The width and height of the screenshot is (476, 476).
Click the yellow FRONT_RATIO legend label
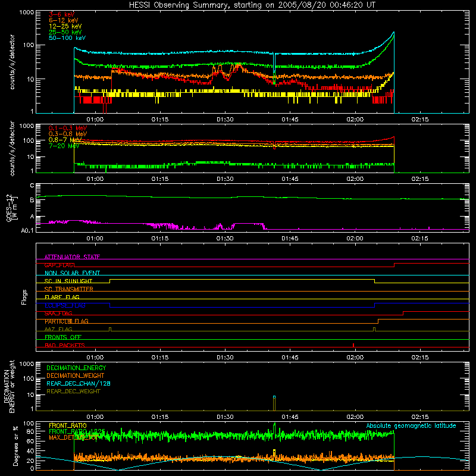(x=68, y=425)
